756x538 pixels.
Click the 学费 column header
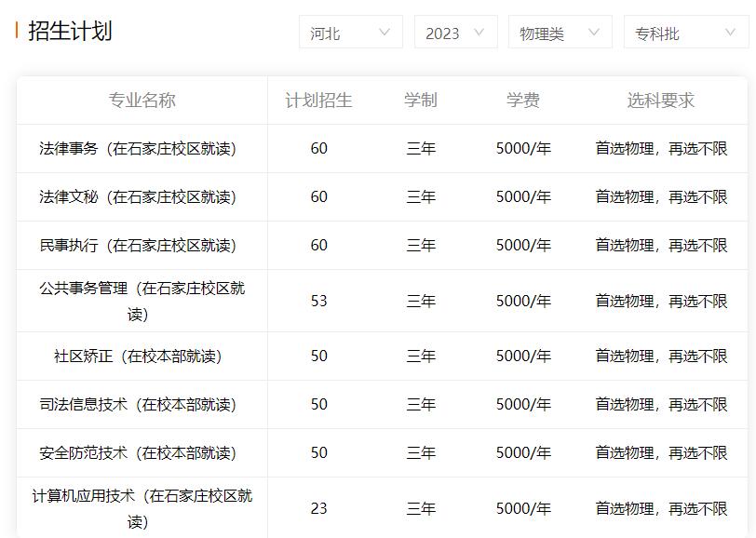coord(520,101)
